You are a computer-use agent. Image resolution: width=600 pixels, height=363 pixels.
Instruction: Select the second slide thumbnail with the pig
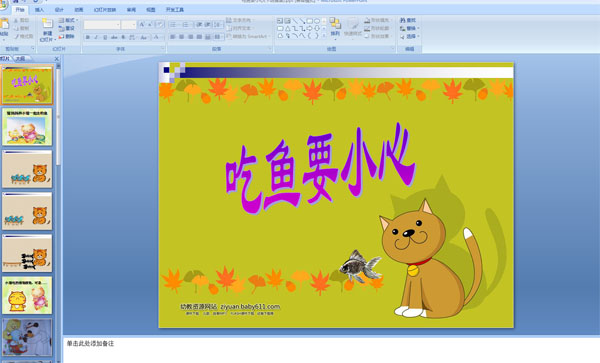(27, 127)
